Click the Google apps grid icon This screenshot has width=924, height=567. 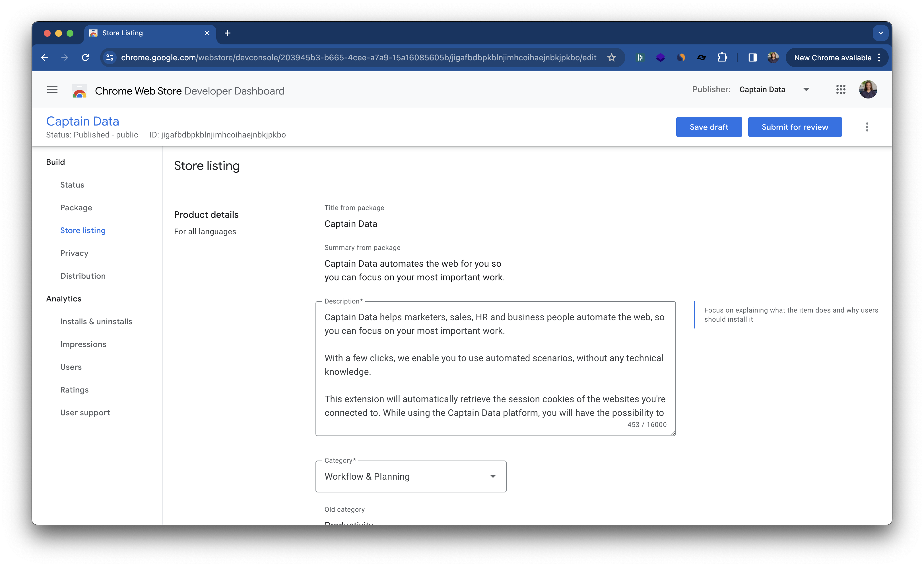pos(841,90)
